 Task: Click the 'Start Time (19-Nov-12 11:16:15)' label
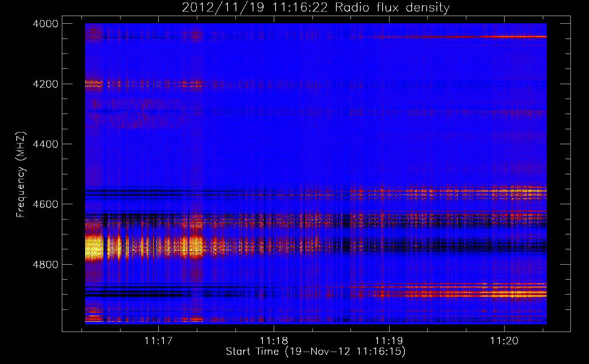point(316,351)
